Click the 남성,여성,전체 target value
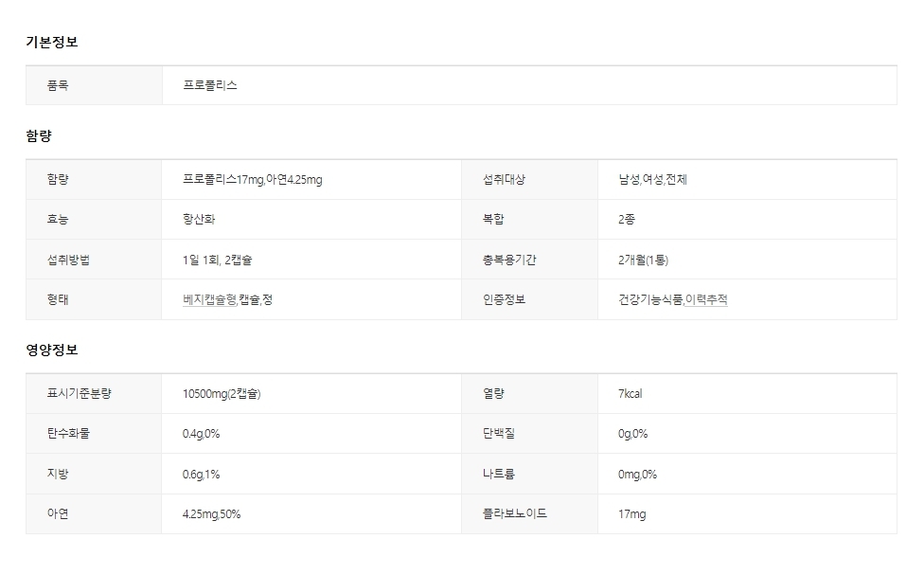The width and height of the screenshot is (924, 575). [x=652, y=180]
